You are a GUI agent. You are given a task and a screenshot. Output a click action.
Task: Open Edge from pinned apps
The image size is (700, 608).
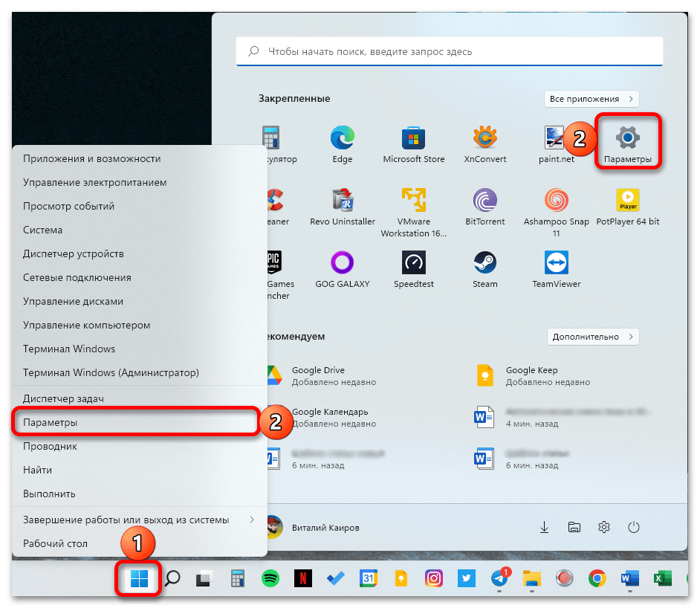pos(343,145)
